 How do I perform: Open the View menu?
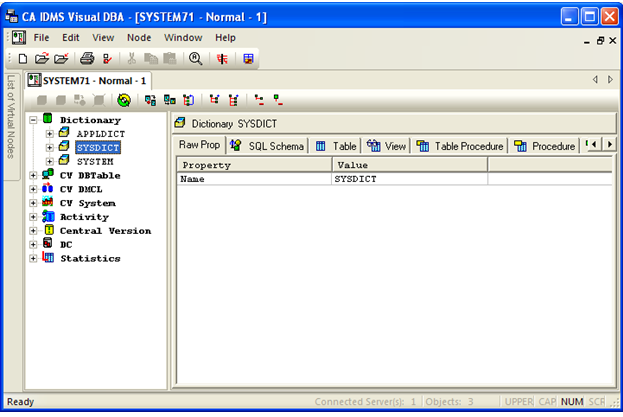click(103, 38)
